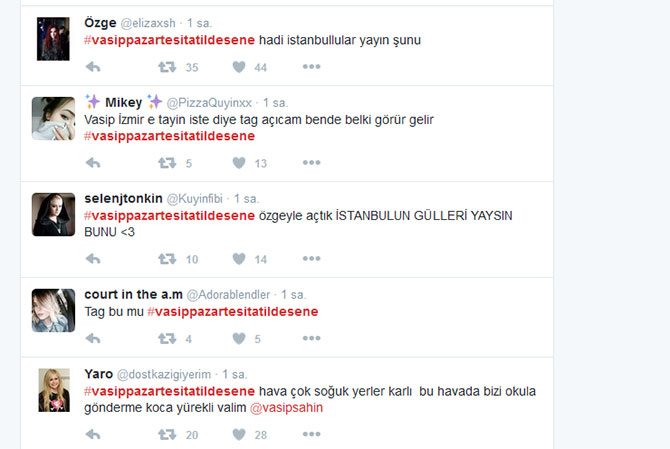670x449 pixels.
Task: Retweet selenjtonkin's tweet with 10 retweets
Action: (x=167, y=259)
